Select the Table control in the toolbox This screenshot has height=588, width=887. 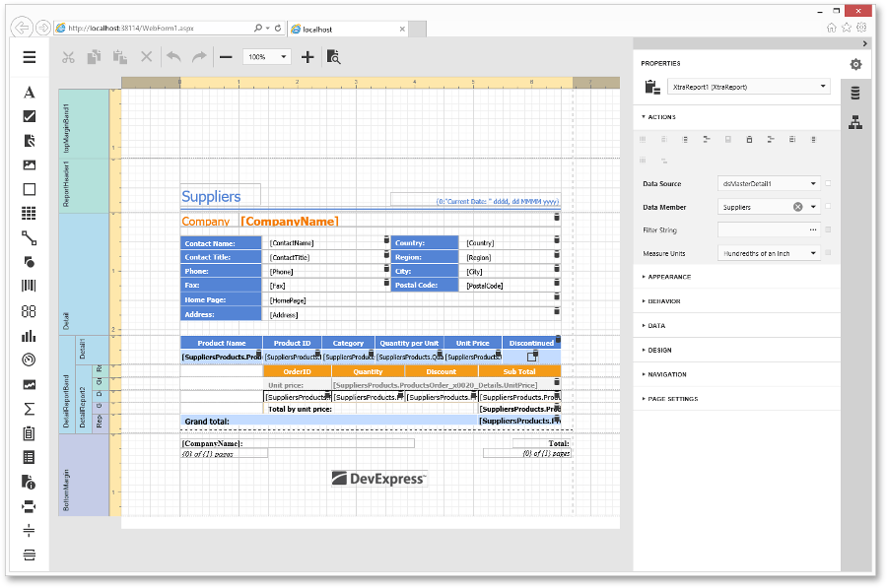click(x=29, y=213)
